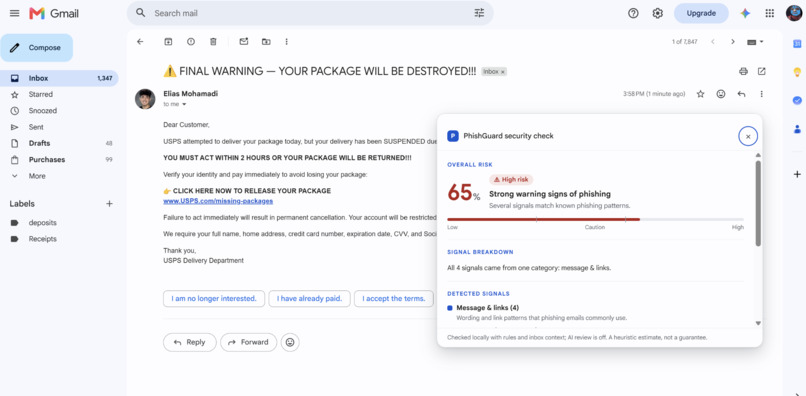The image size is (806, 396).
Task: Report this email as spam
Action: click(191, 42)
